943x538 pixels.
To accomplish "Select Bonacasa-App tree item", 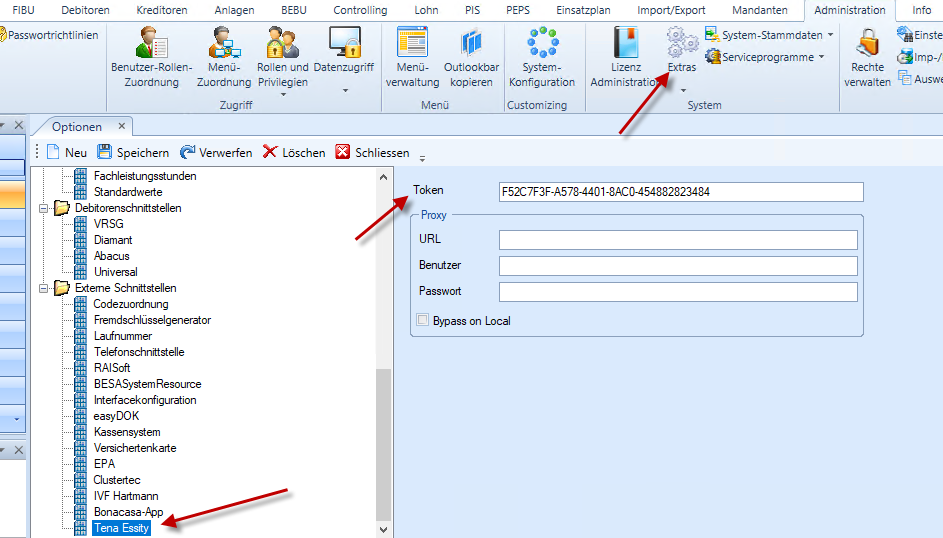I will click(128, 512).
